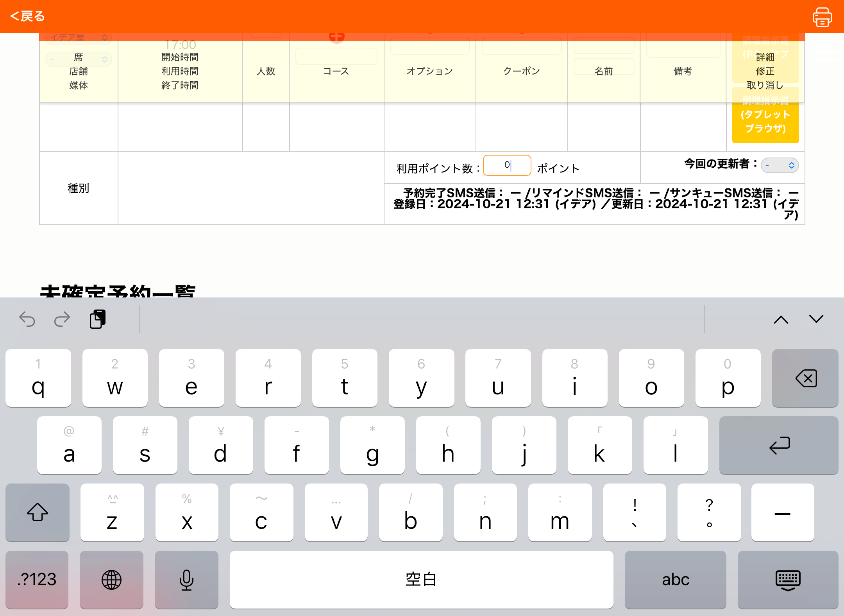This screenshot has width=844, height=616.
Task: Tap the 空白 space bar
Action: click(x=422, y=580)
